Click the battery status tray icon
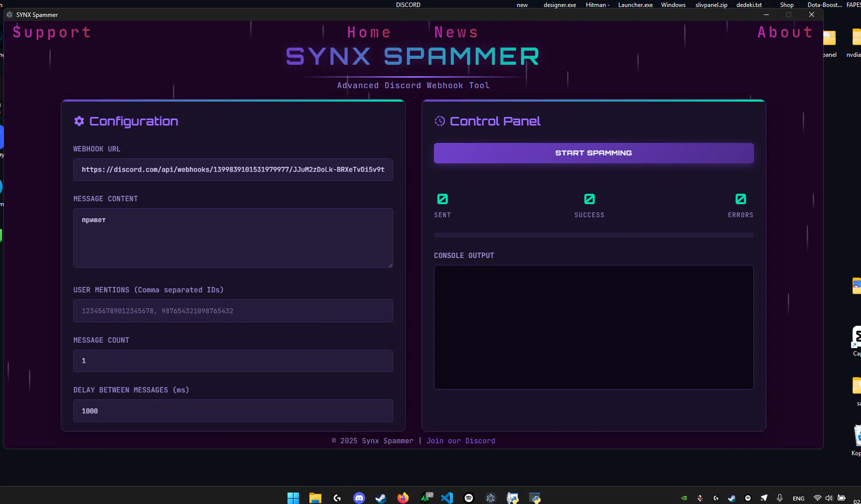 [842, 498]
